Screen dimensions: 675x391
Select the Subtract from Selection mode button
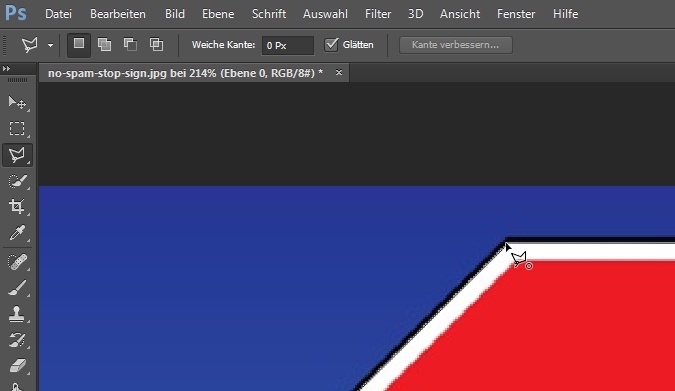[130, 45]
